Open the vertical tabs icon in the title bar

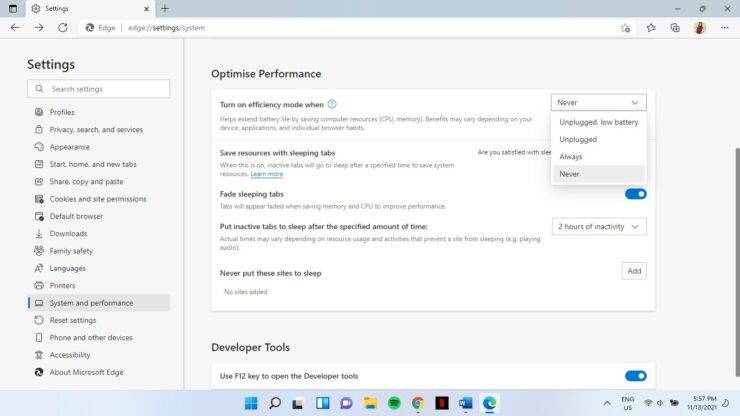(13, 8)
